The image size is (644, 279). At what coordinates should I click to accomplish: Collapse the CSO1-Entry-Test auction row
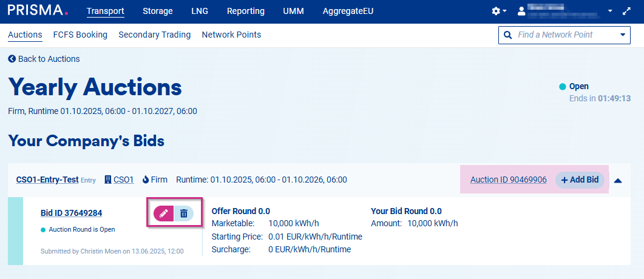tap(618, 180)
